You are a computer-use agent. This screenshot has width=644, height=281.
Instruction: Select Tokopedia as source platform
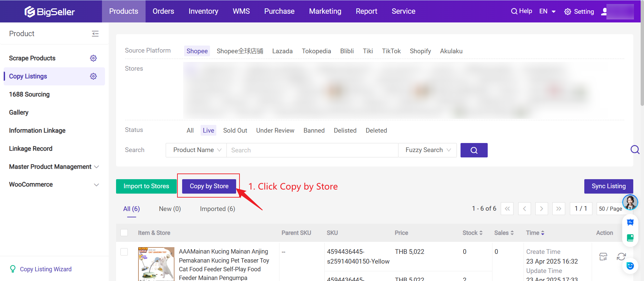tap(316, 51)
